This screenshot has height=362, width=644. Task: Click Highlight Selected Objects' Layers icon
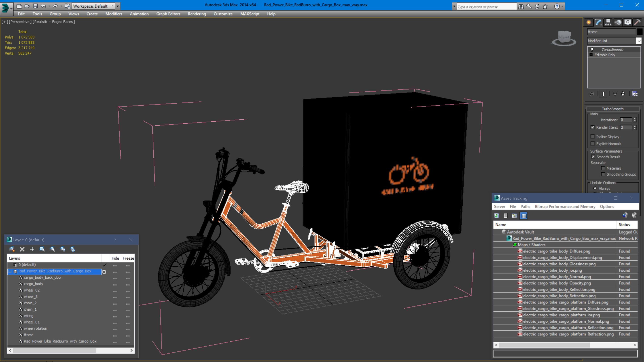pos(52,249)
